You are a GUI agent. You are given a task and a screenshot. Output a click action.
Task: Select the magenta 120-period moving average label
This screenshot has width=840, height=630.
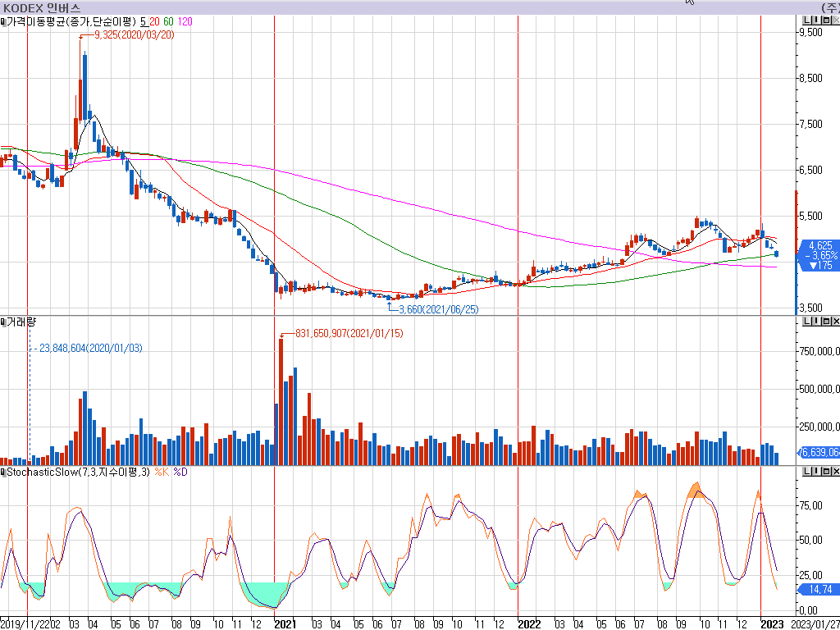(x=185, y=22)
